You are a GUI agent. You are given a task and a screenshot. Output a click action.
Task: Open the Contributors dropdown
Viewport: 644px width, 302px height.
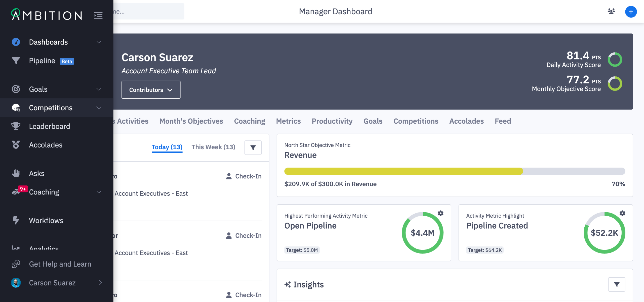(x=151, y=90)
